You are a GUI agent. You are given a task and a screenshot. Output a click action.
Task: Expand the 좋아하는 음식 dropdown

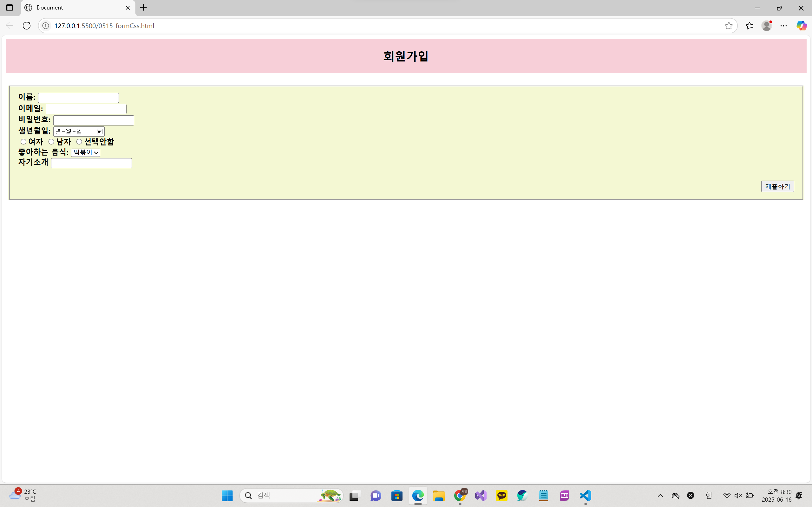click(x=86, y=152)
